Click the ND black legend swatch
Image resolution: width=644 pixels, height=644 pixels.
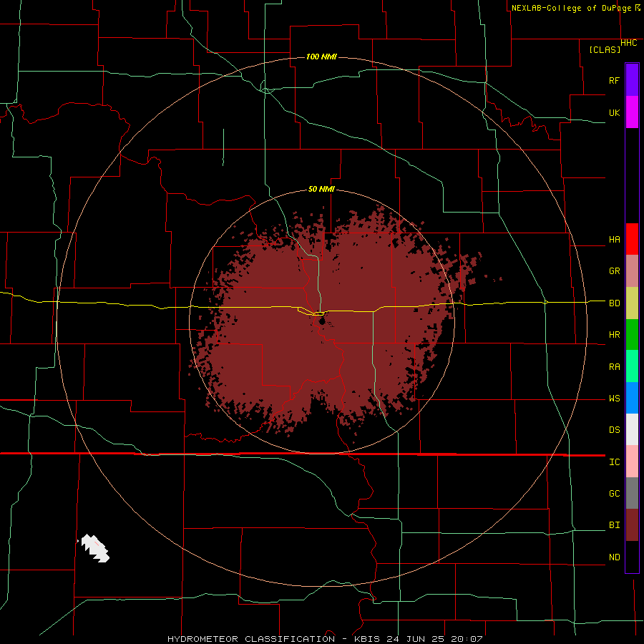632,557
